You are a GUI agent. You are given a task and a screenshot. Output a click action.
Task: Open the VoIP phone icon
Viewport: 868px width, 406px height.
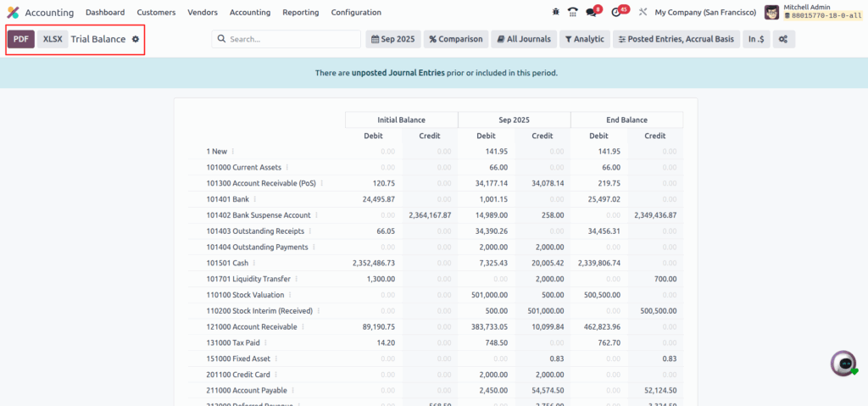point(573,12)
